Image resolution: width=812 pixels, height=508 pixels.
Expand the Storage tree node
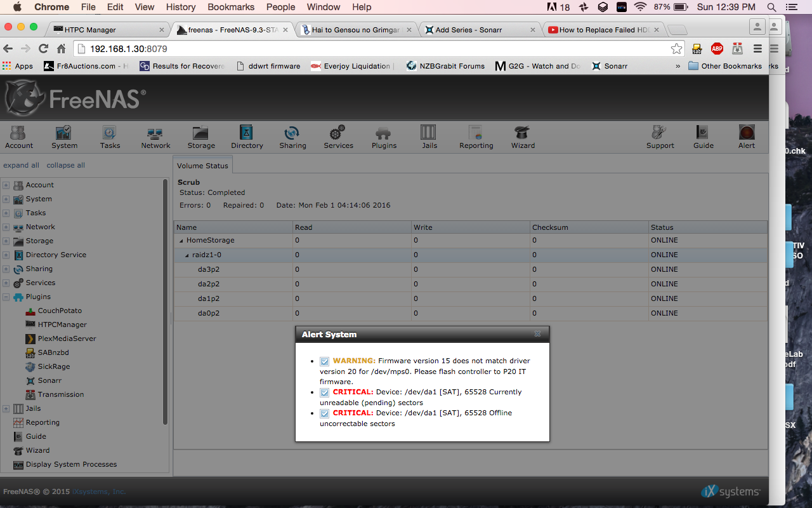click(x=6, y=241)
